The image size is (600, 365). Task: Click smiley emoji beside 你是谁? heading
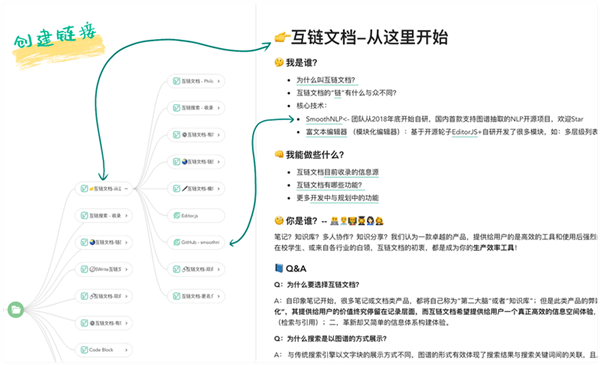[x=279, y=221]
